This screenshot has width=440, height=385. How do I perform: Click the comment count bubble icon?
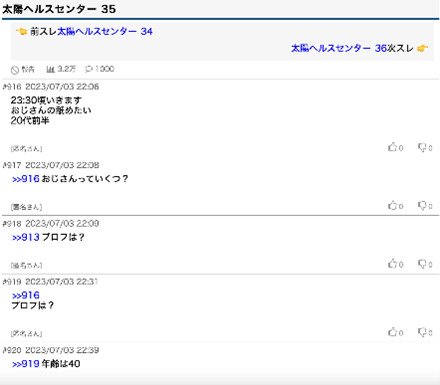(89, 69)
